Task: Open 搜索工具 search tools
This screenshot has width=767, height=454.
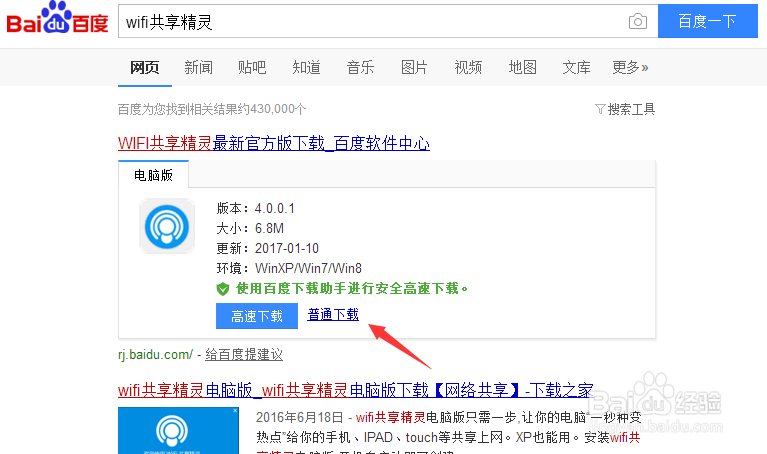Action: (x=631, y=109)
